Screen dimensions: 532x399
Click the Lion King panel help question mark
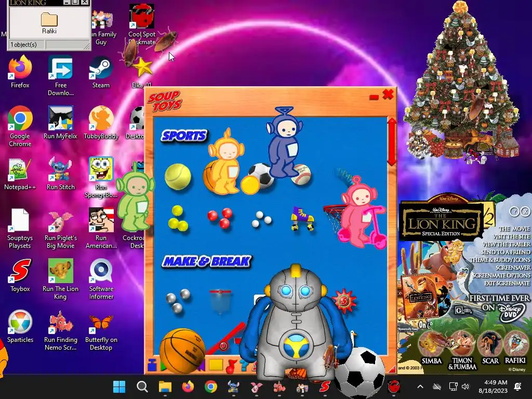(514, 212)
